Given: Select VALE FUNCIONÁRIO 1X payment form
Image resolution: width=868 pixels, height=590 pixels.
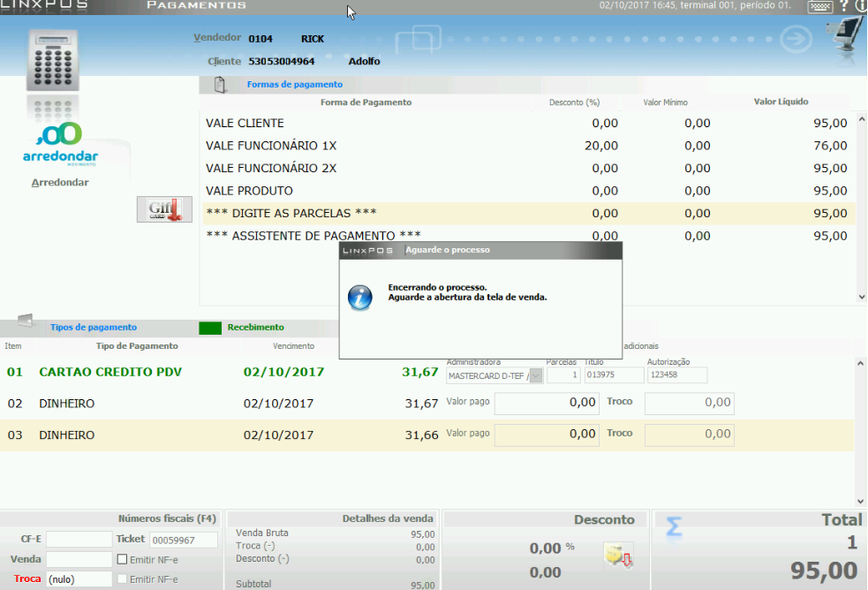Looking at the screenshot, I should [527, 146].
